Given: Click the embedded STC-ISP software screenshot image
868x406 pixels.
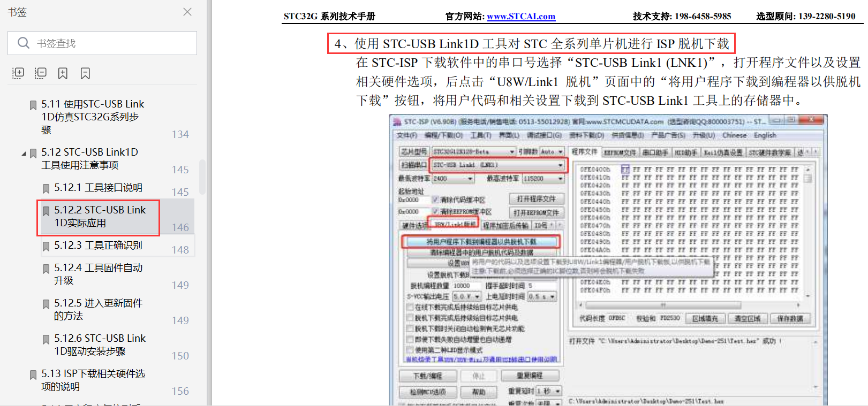Looking at the screenshot, I should click(x=608, y=259).
